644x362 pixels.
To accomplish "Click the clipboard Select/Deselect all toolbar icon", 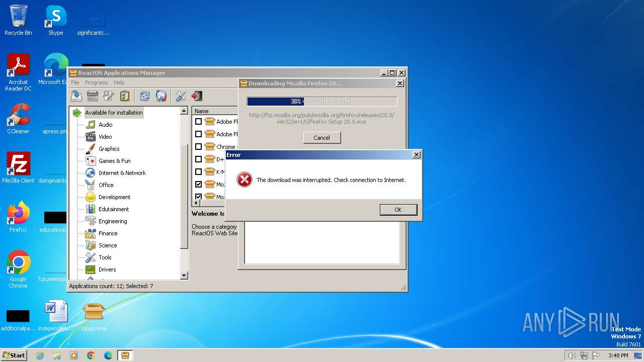I will pyautogui.click(x=125, y=96).
